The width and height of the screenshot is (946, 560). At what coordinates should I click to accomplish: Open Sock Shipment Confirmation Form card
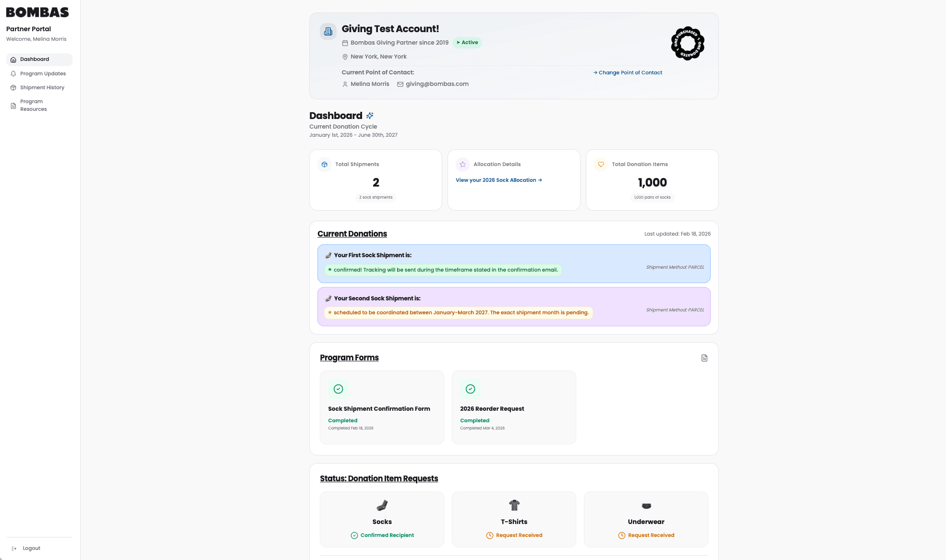[382, 407]
